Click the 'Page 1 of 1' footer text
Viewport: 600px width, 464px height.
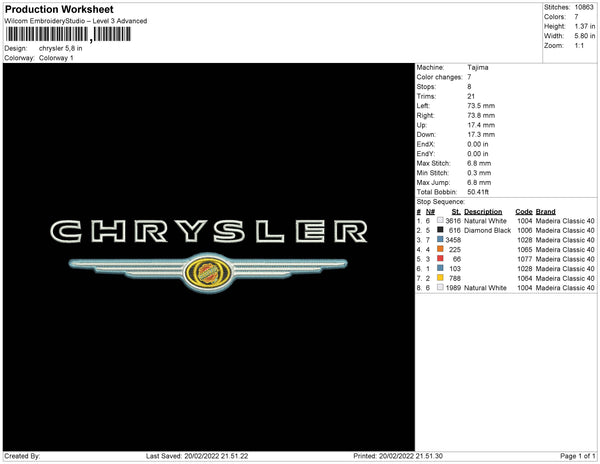point(578,456)
